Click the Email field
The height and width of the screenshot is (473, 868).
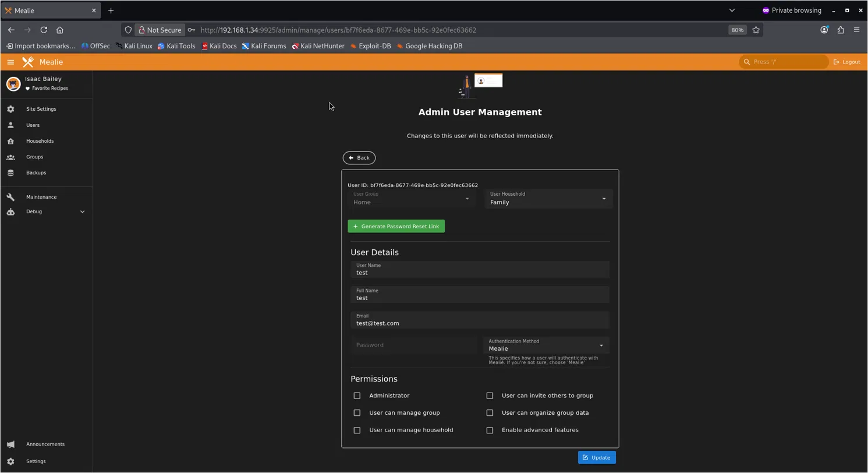pos(480,320)
